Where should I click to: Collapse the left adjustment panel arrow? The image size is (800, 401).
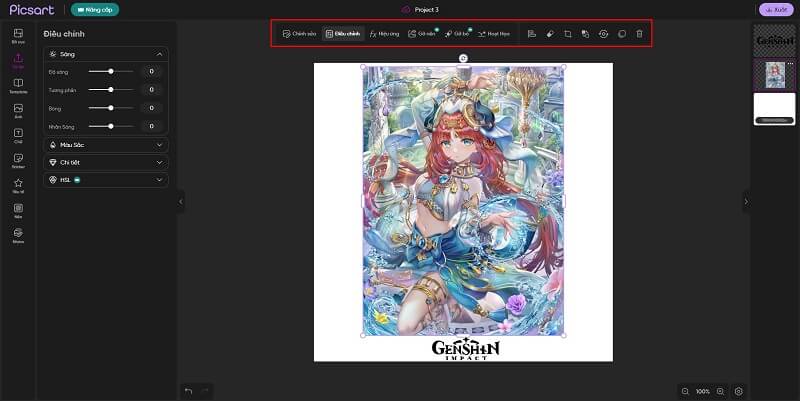click(x=181, y=202)
